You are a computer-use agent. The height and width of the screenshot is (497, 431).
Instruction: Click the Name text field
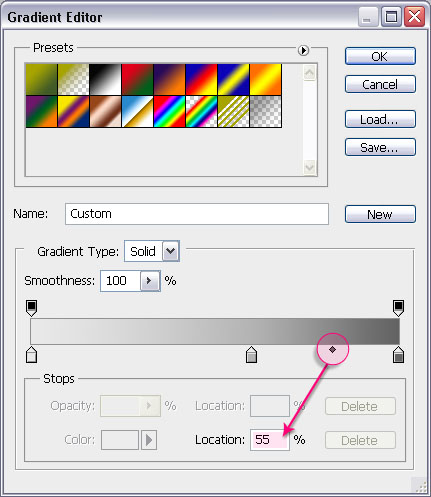coord(197,214)
